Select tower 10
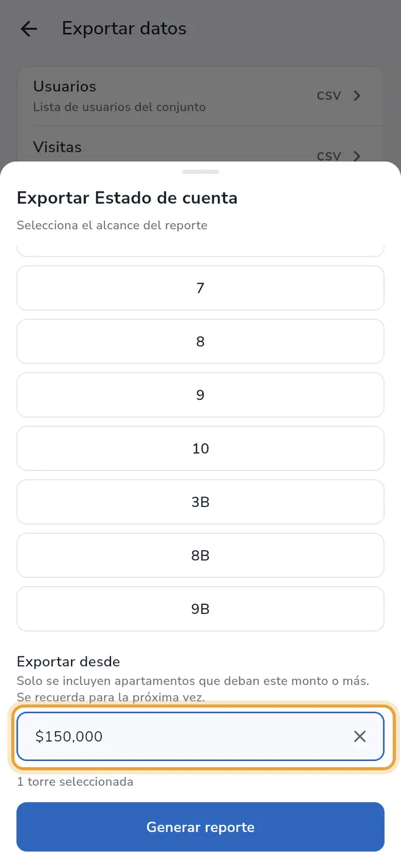 200,449
